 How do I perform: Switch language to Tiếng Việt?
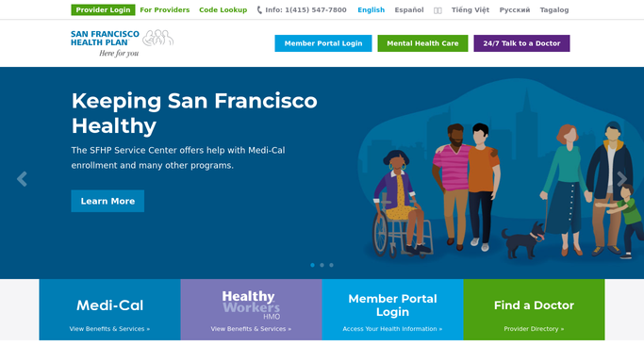471,9
